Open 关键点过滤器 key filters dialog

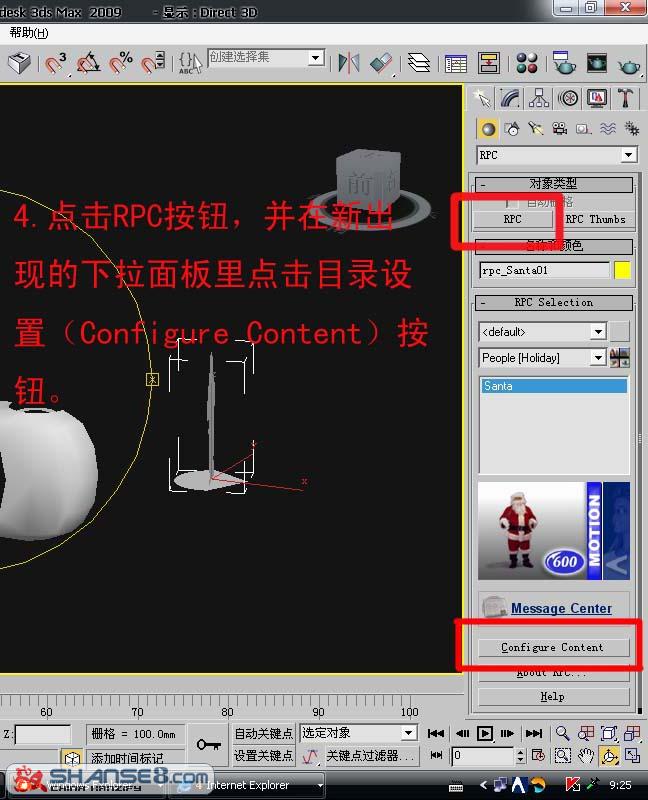coord(371,755)
